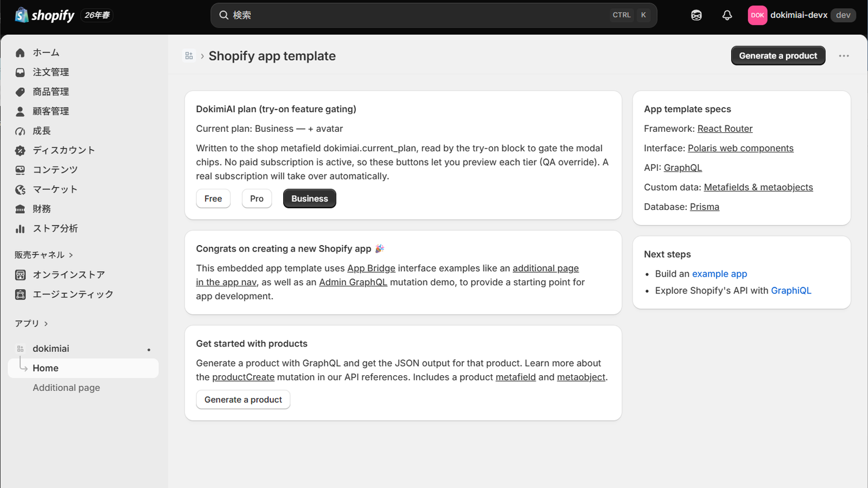Open the three-dot more actions menu

(x=844, y=56)
